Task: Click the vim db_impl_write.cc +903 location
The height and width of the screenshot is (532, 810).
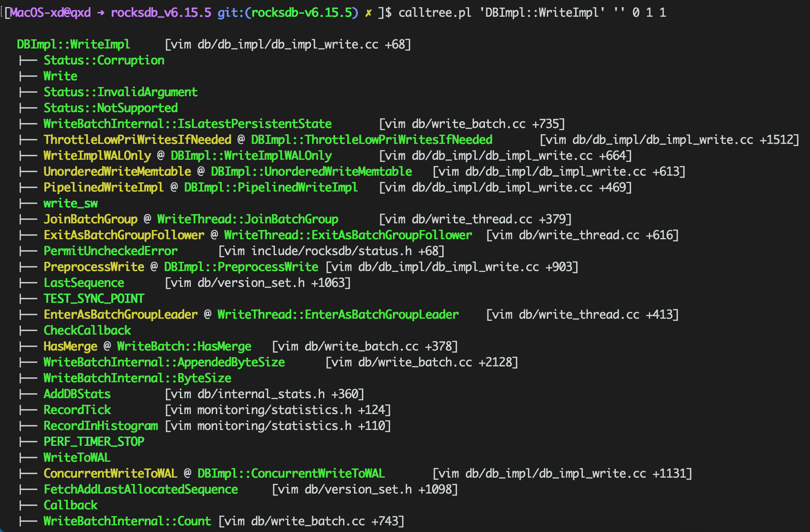Action: coord(452,267)
